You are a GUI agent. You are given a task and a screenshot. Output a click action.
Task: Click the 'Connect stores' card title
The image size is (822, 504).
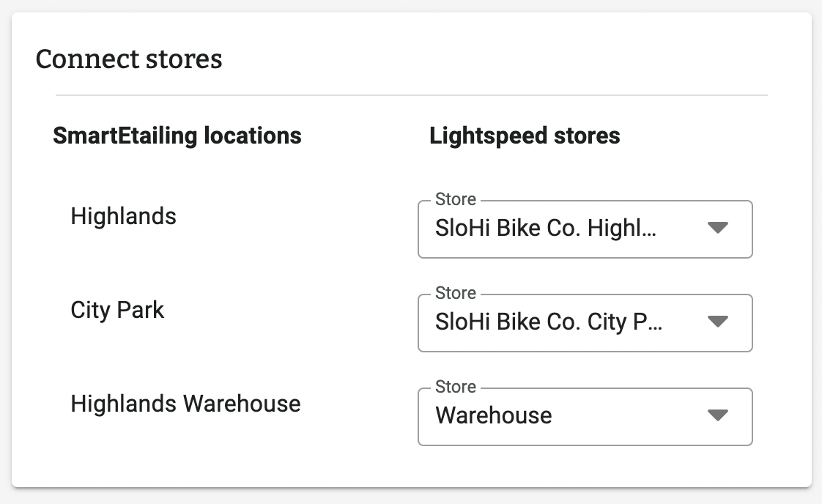[129, 59]
